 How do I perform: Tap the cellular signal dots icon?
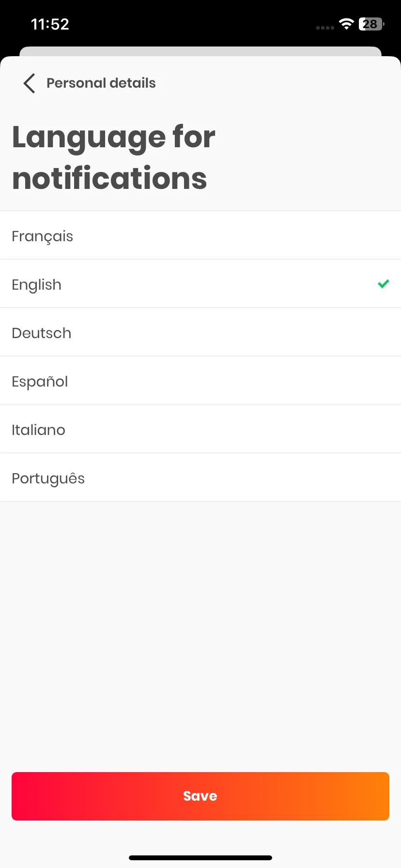(x=325, y=28)
